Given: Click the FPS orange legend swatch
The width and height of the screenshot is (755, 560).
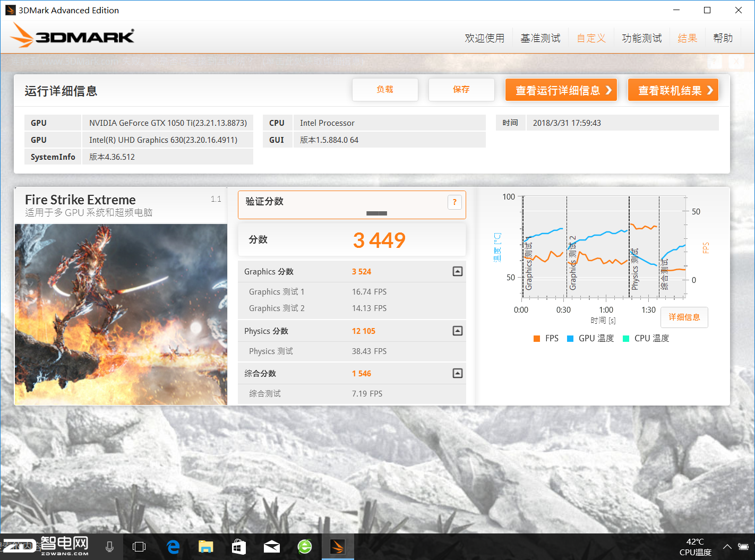Looking at the screenshot, I should pos(537,339).
